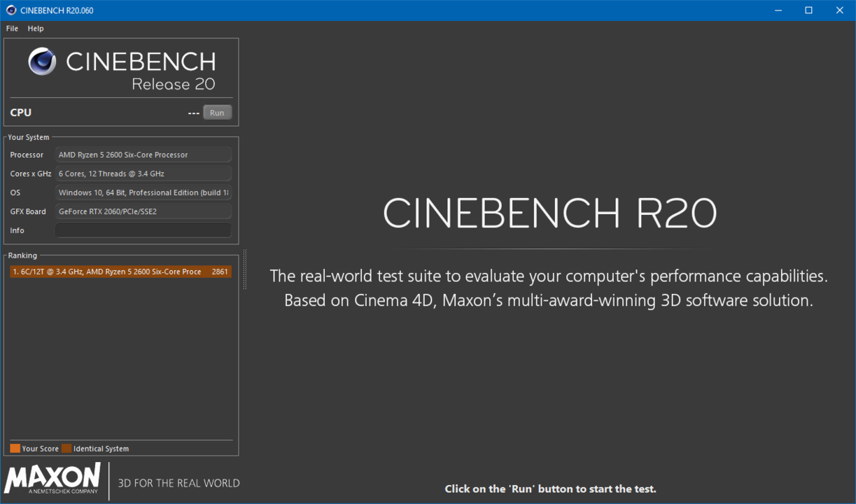856x504 pixels.
Task: Maximize the Cinebench window
Action: [x=809, y=10]
